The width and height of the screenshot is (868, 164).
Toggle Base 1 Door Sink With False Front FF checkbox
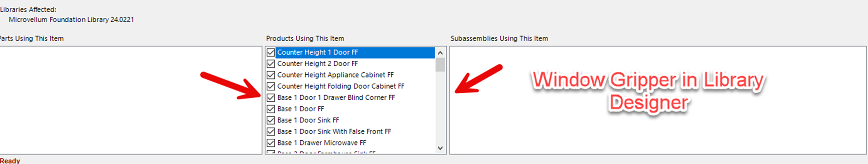pyautogui.click(x=271, y=131)
